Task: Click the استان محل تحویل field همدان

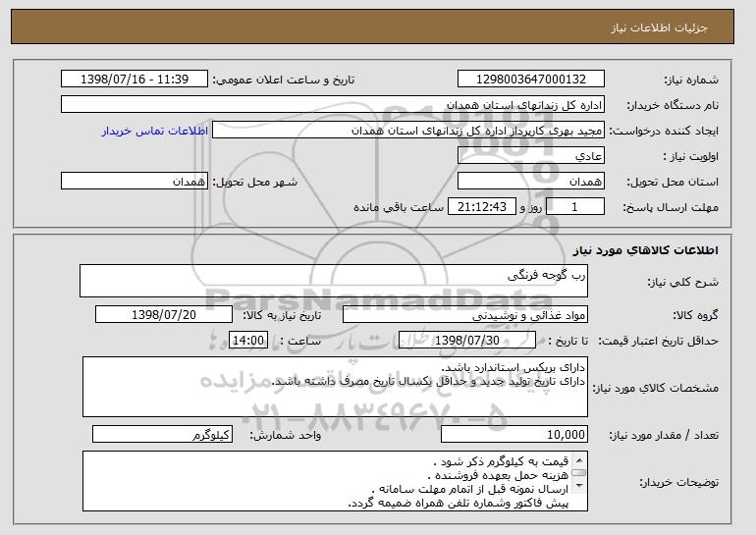Action: click(x=531, y=182)
